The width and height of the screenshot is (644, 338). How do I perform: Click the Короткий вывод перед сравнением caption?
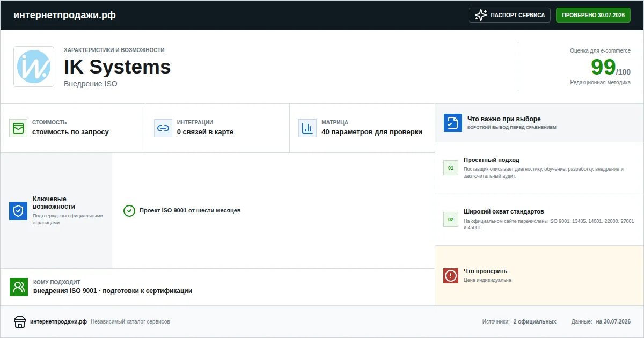point(512,128)
